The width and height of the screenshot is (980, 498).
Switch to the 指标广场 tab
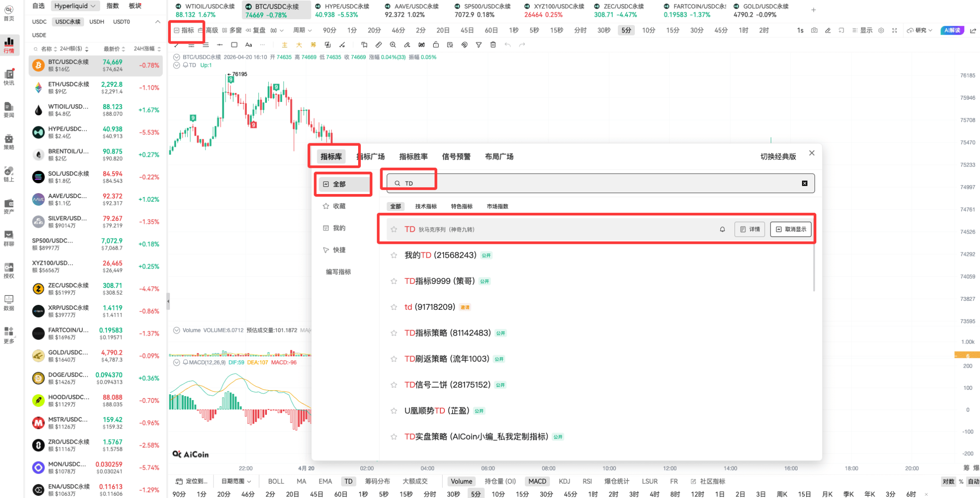click(x=371, y=156)
